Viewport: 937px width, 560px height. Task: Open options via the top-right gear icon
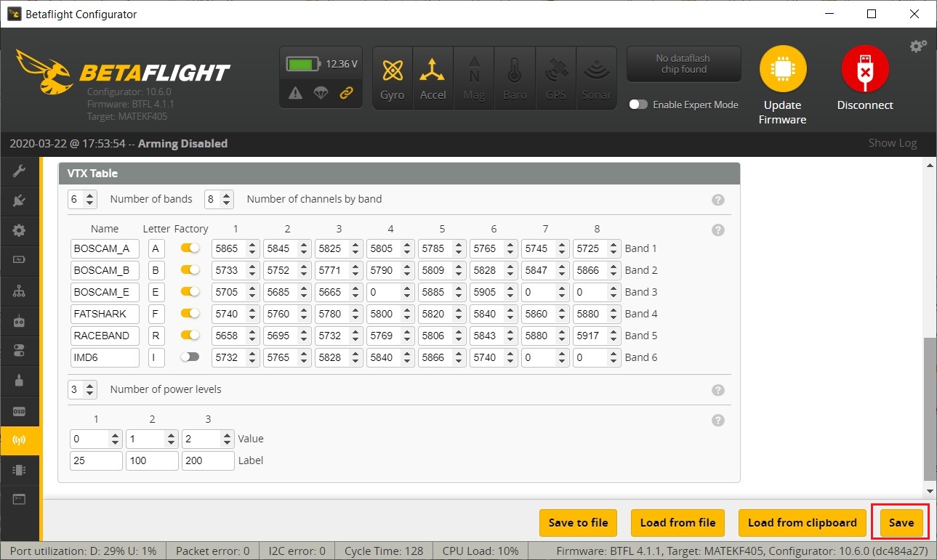click(918, 46)
